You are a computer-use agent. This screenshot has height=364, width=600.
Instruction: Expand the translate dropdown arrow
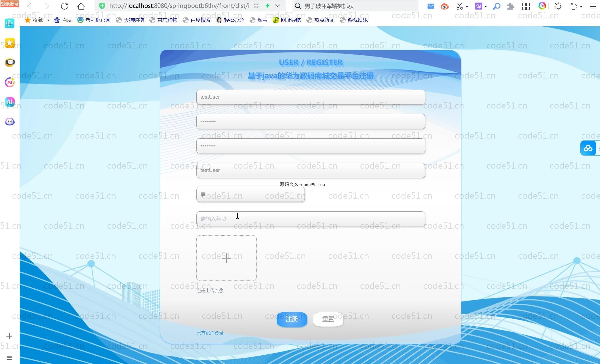(486, 7)
